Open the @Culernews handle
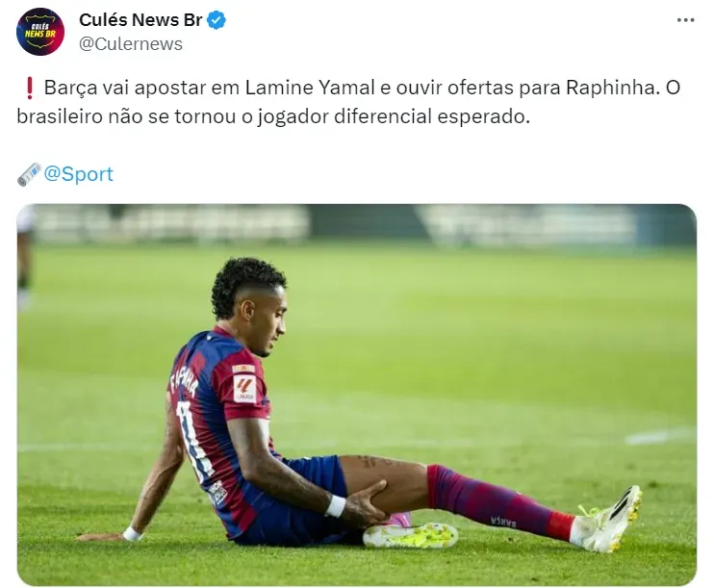 (x=131, y=44)
